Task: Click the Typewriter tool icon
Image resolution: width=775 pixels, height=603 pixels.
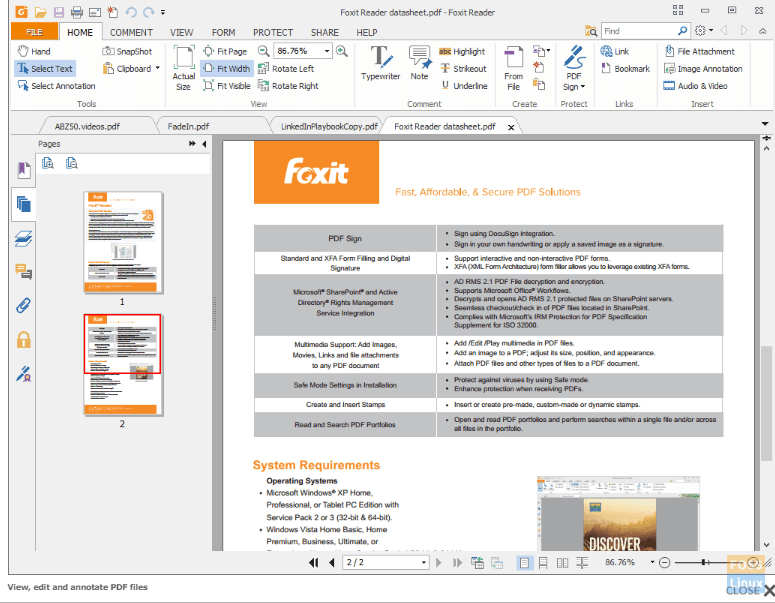Action: click(x=380, y=61)
